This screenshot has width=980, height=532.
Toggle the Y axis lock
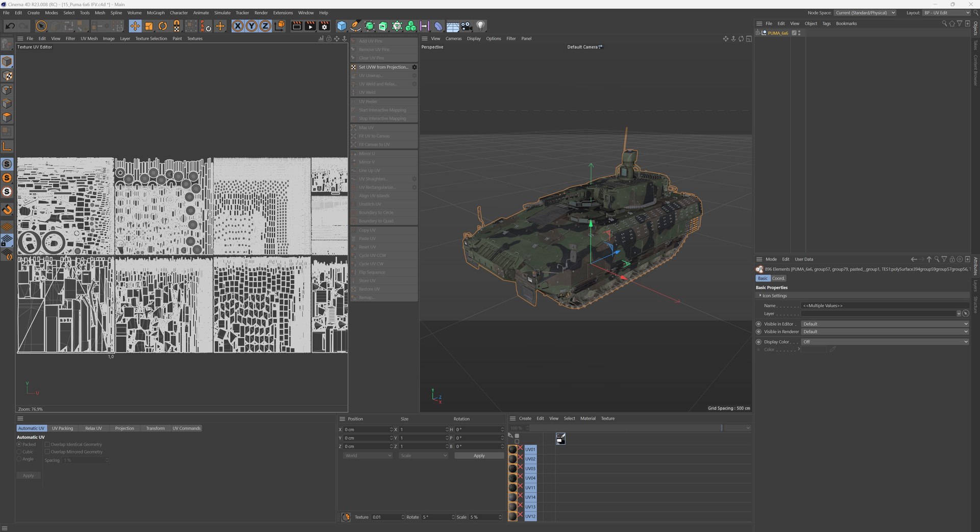[251, 26]
